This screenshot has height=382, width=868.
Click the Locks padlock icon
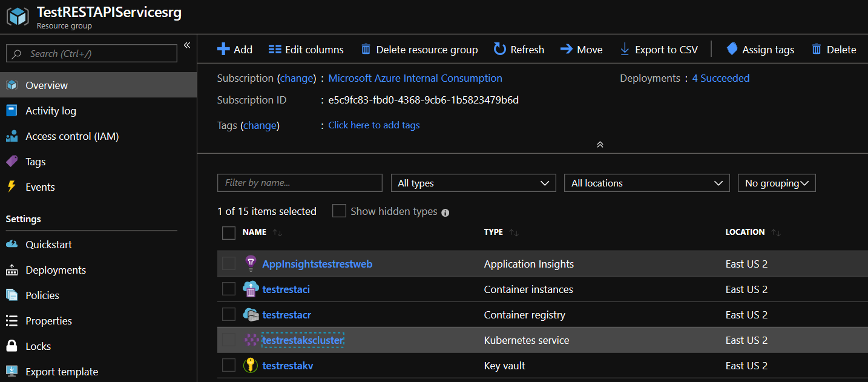pos(12,346)
